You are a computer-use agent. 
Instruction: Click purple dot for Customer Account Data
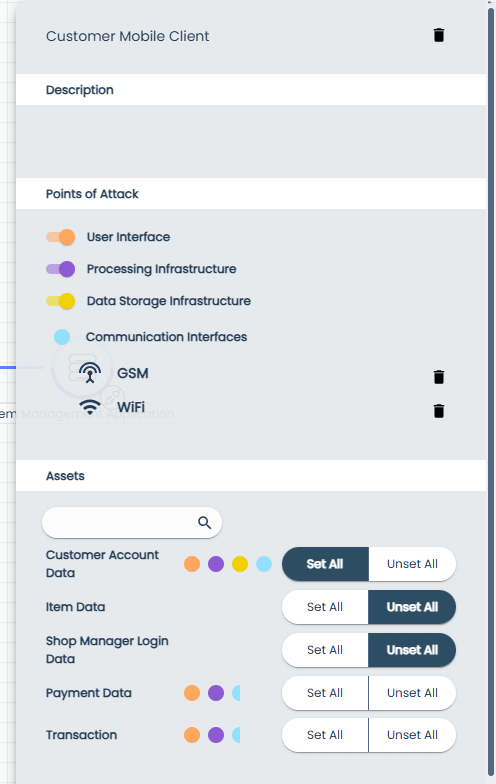pos(216,564)
